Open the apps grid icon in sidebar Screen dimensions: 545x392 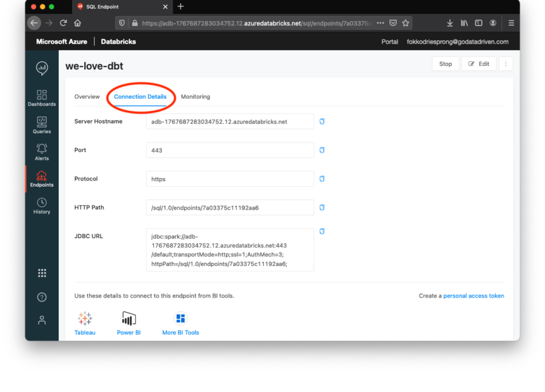tap(42, 273)
